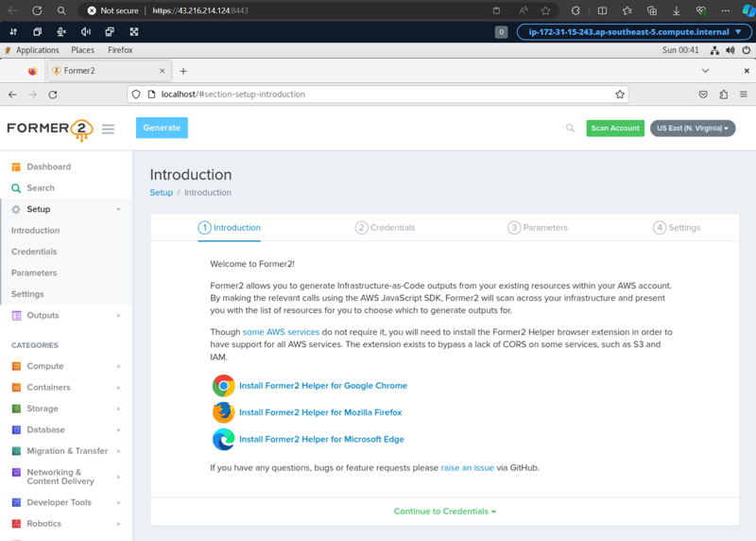Click the Microsoft Edge helper icon
Screen dimensions: 756x541
pyautogui.click(x=223, y=439)
